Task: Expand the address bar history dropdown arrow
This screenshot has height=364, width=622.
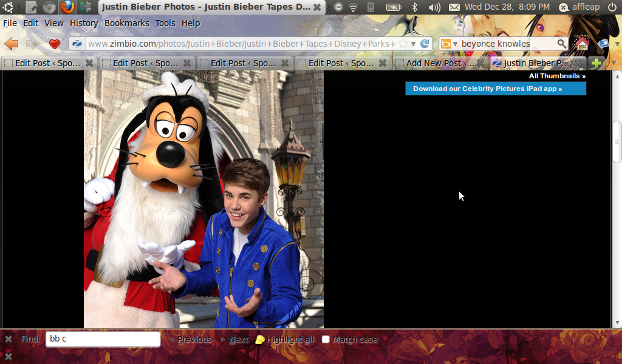Action: (x=413, y=44)
